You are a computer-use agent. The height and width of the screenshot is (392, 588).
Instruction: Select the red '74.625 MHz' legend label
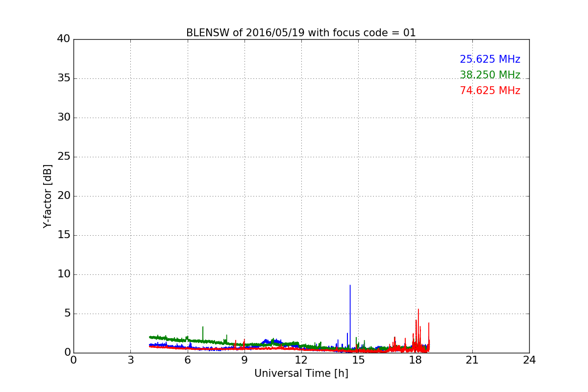(x=490, y=91)
